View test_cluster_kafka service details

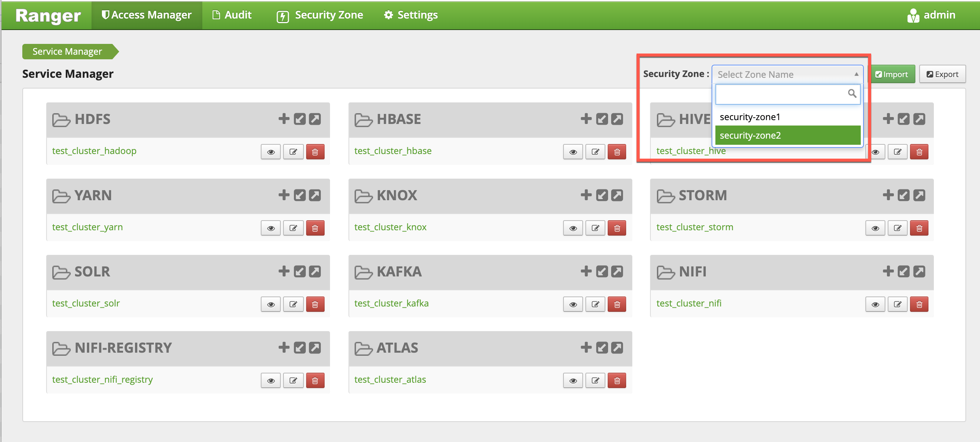pyautogui.click(x=573, y=304)
